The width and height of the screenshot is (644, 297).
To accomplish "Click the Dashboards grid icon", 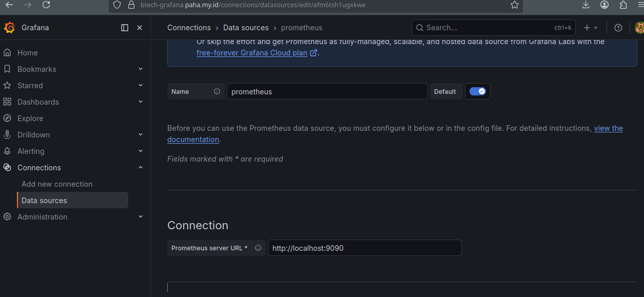I will tap(7, 102).
